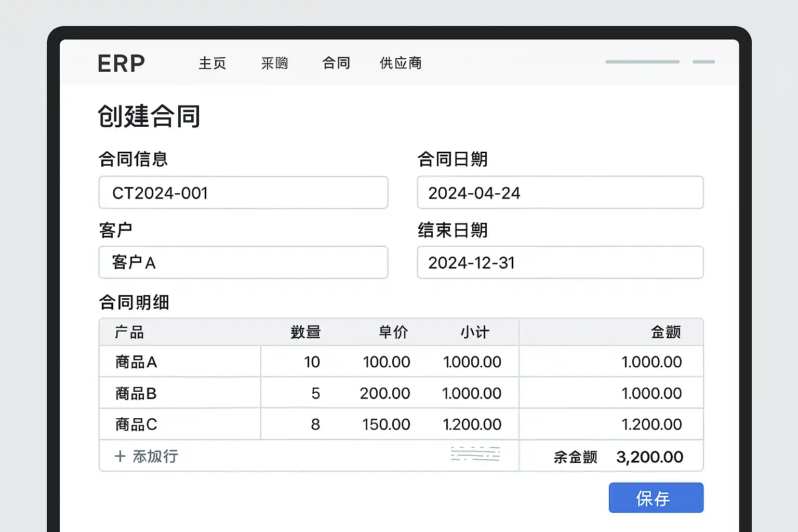Click the ERP logo
Viewport: 798px width, 532px height.
point(121,63)
